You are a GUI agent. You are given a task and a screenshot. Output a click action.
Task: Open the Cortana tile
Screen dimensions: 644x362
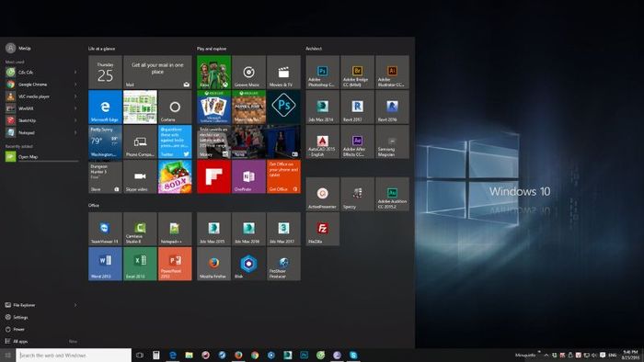coord(175,107)
